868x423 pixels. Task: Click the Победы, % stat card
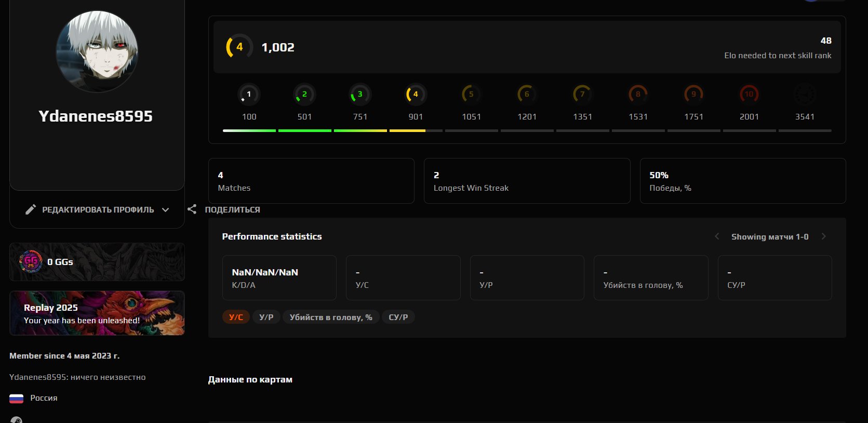(x=743, y=181)
